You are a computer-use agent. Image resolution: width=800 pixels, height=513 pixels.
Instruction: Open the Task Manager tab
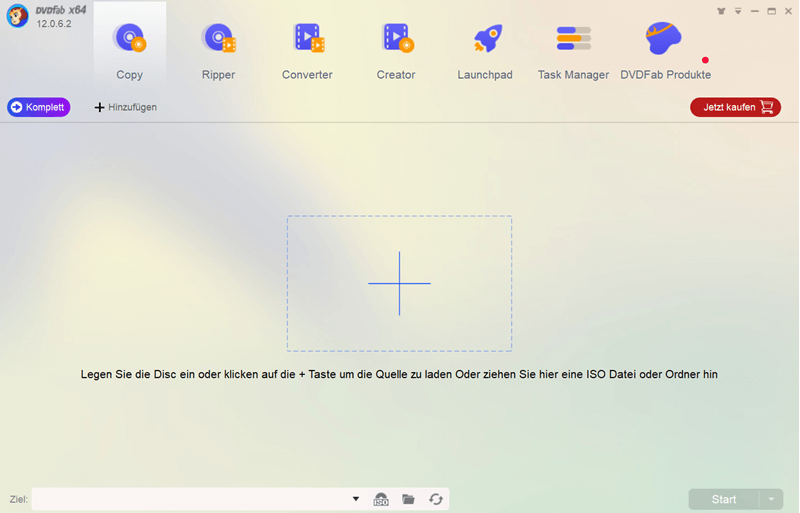pyautogui.click(x=573, y=51)
